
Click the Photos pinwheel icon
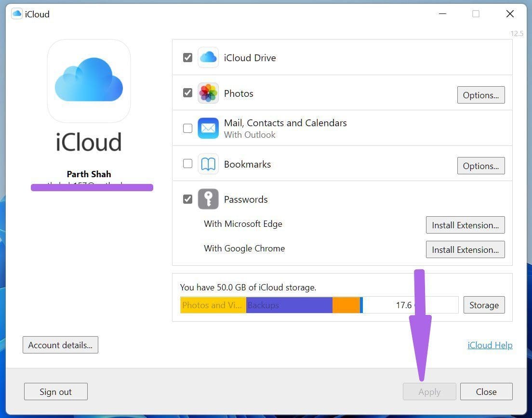click(208, 93)
